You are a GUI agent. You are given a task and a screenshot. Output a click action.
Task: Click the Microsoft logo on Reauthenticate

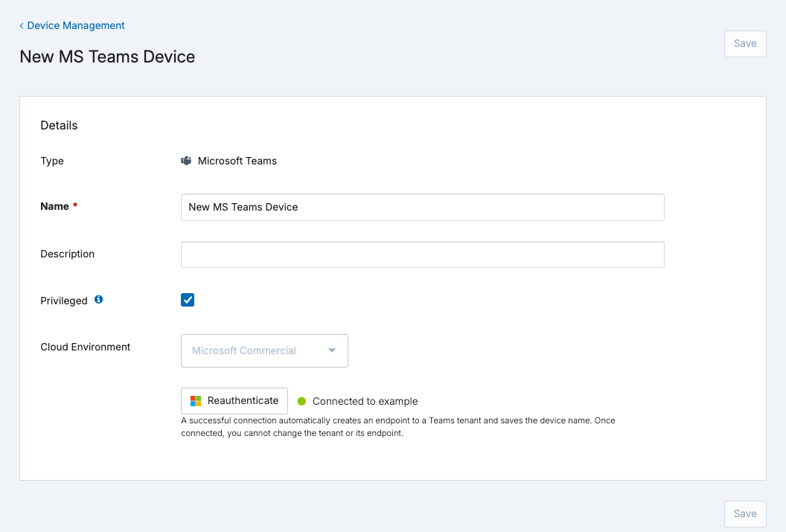tap(196, 401)
